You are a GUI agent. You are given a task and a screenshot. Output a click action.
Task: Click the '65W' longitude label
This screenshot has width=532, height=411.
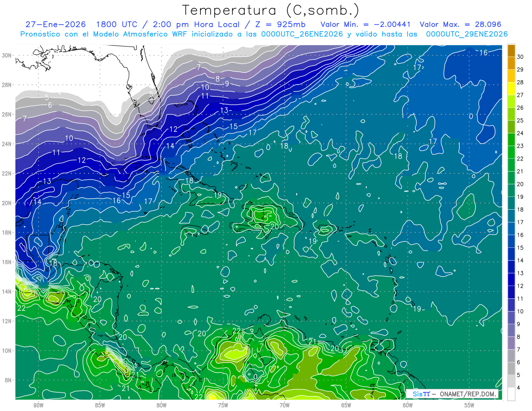coord(346,406)
